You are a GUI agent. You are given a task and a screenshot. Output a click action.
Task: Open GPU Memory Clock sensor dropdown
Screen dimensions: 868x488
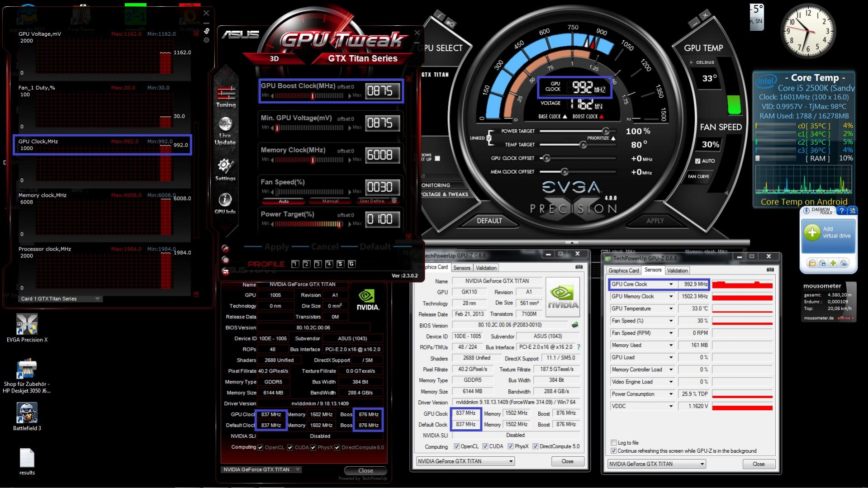[671, 297]
